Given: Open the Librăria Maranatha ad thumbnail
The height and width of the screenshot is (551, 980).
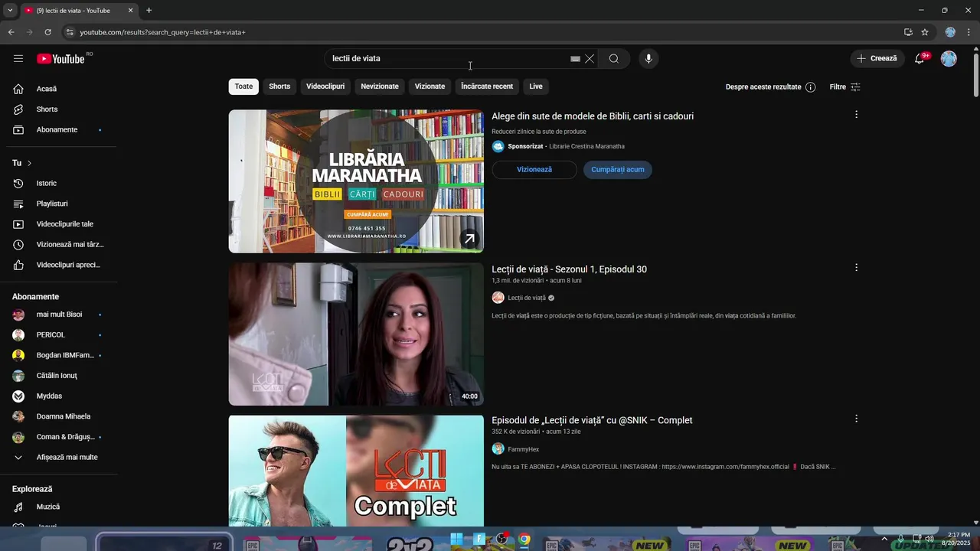Looking at the screenshot, I should tap(356, 181).
